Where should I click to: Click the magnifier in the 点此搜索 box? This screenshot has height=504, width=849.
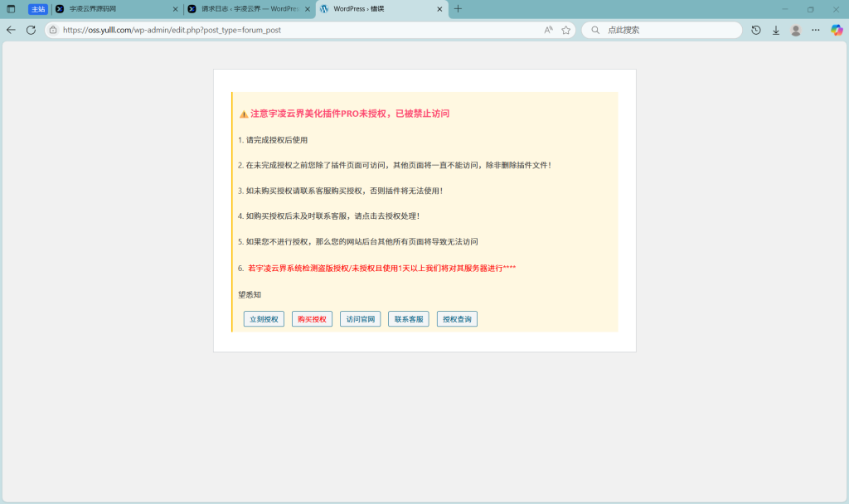(x=594, y=29)
